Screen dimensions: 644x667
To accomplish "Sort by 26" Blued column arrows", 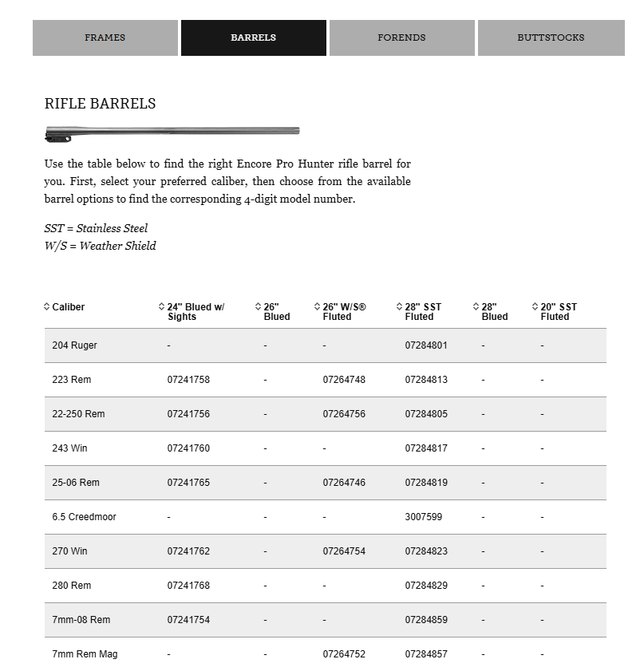I will (259, 307).
